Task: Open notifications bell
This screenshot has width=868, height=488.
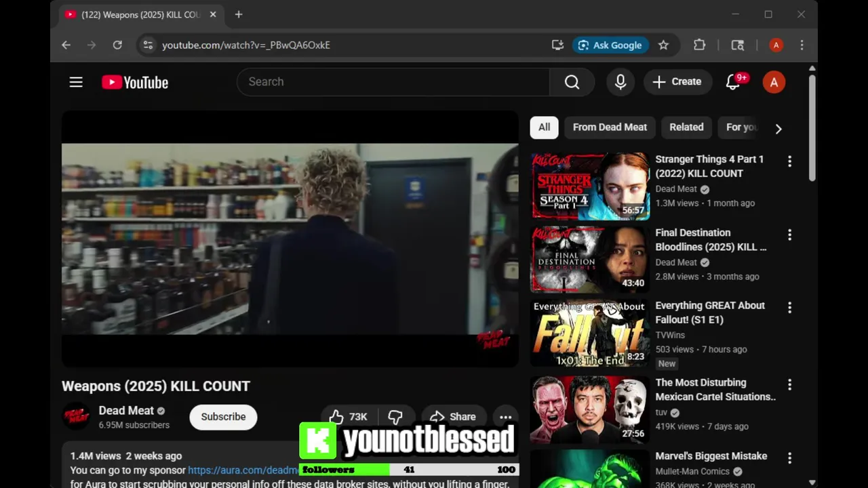Action: pos(733,82)
